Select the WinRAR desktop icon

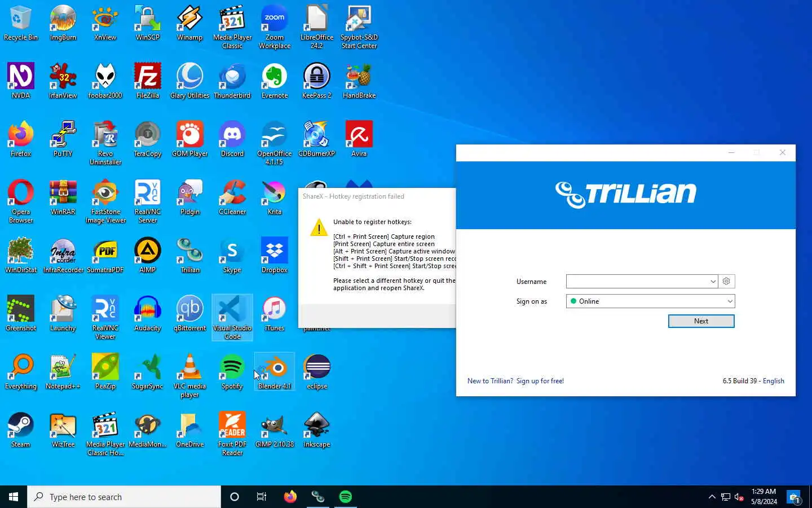point(63,198)
